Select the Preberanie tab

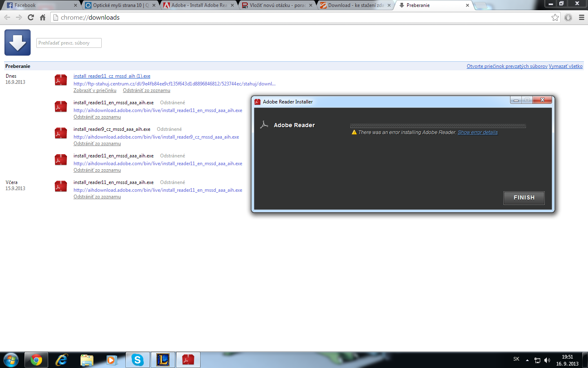[x=433, y=5]
